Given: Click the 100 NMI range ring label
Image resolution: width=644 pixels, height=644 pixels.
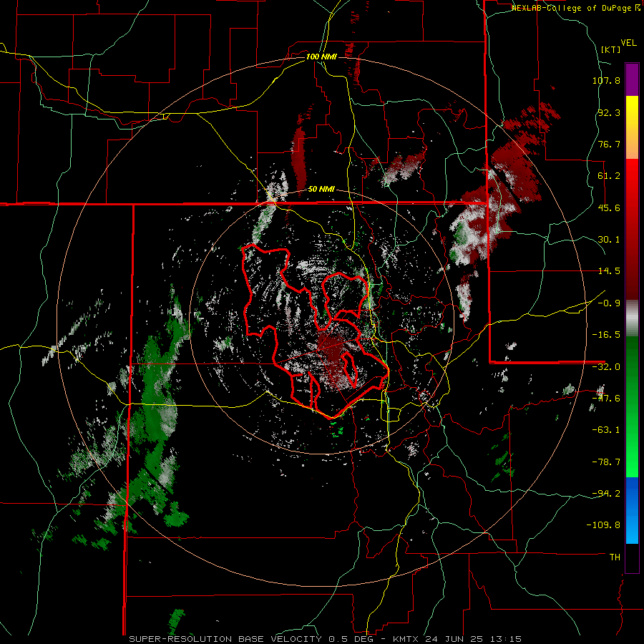Looking at the screenshot, I should (x=321, y=57).
